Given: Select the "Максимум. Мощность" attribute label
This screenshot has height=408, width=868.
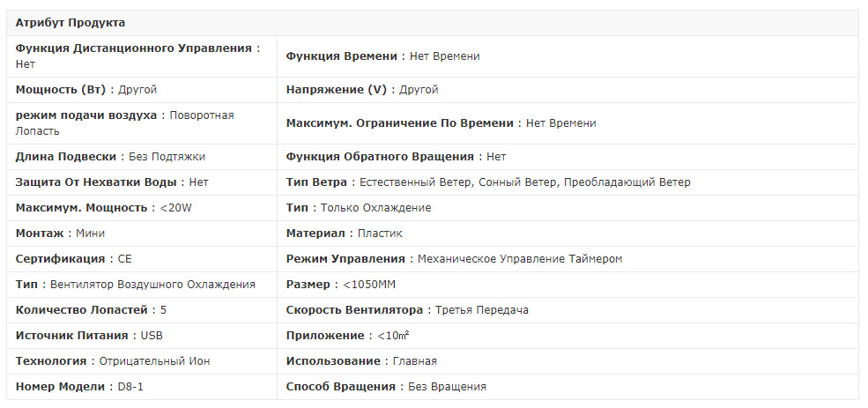Looking at the screenshot, I should pyautogui.click(x=81, y=208).
